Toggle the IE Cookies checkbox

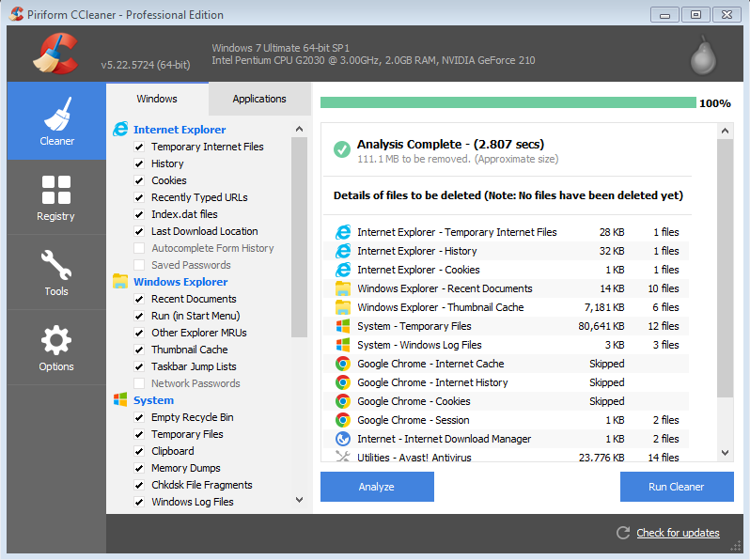coord(139,180)
